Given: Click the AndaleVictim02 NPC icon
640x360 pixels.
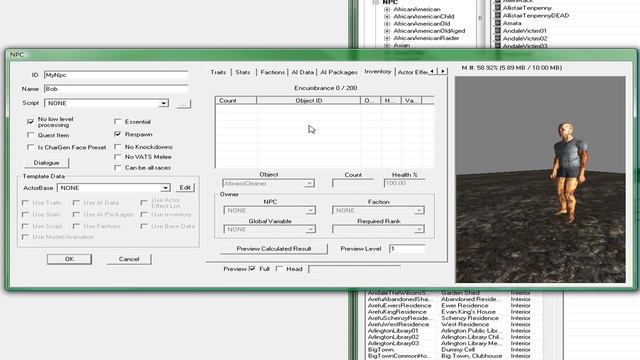Looking at the screenshot, I should coord(498,38).
